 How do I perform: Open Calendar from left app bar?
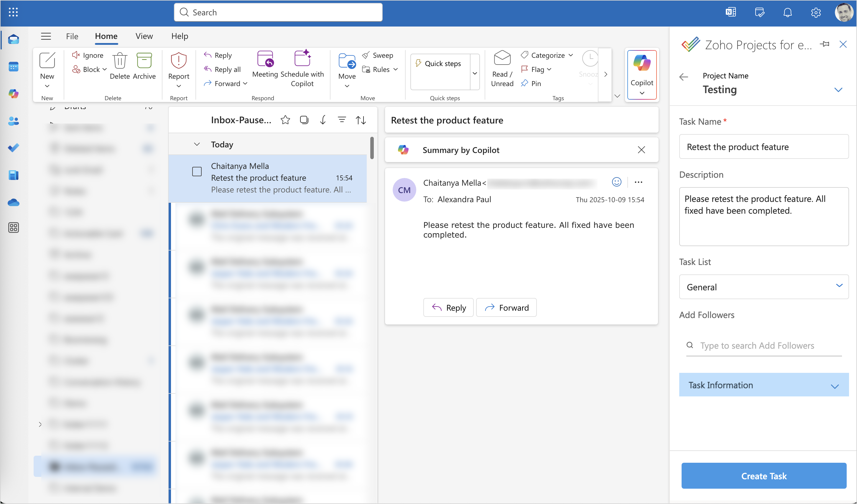[13, 67]
